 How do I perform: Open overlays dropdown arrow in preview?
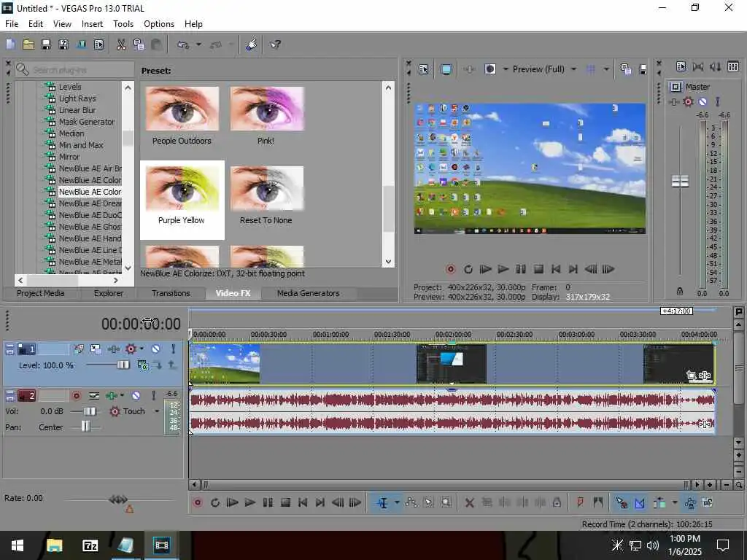coord(606,69)
